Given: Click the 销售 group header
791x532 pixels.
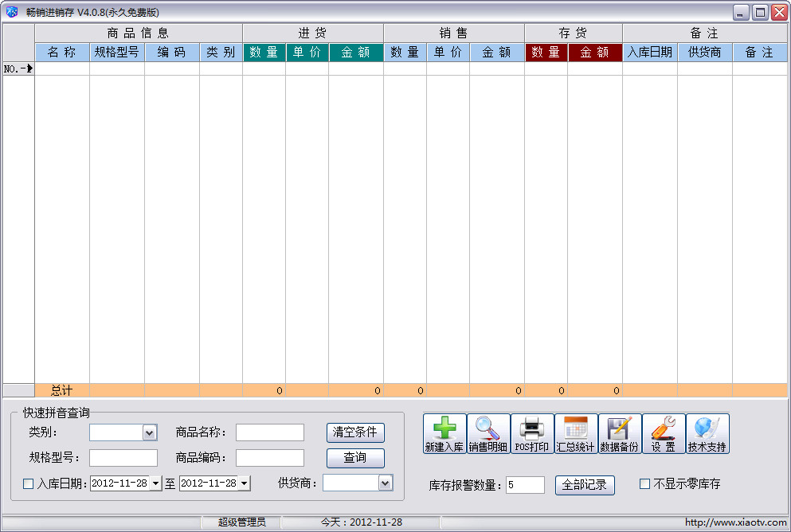Looking at the screenshot, I should tap(453, 33).
